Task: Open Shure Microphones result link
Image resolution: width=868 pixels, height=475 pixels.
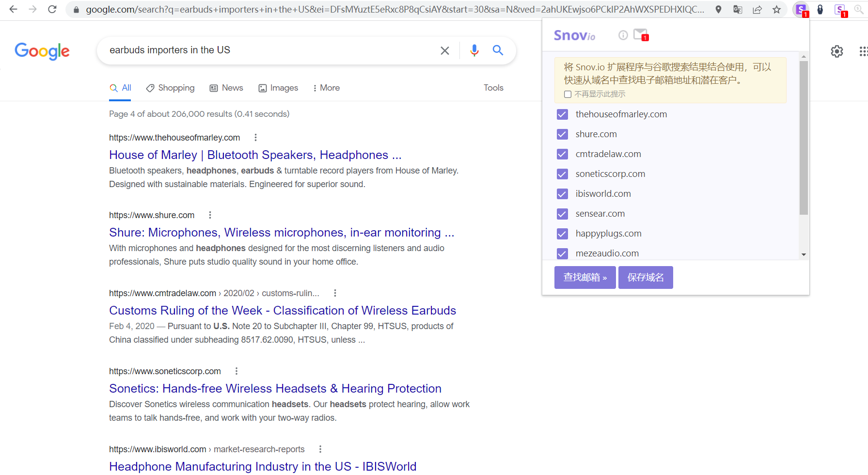Action: coord(282,233)
